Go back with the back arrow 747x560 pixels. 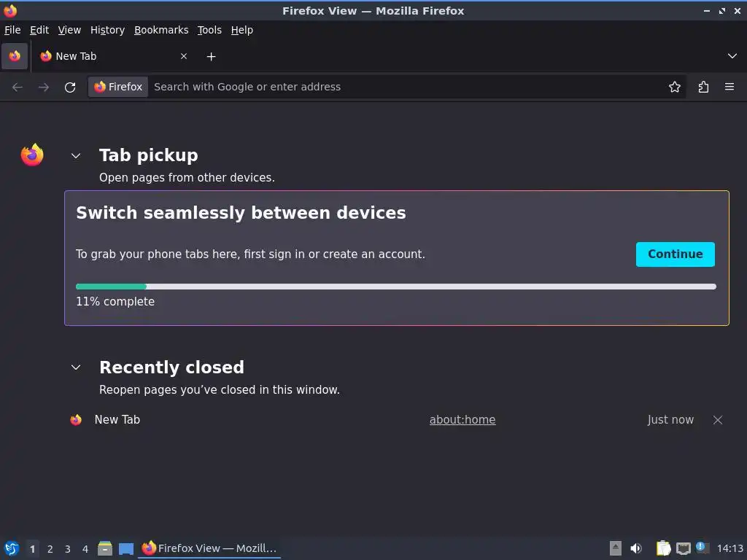pos(18,87)
